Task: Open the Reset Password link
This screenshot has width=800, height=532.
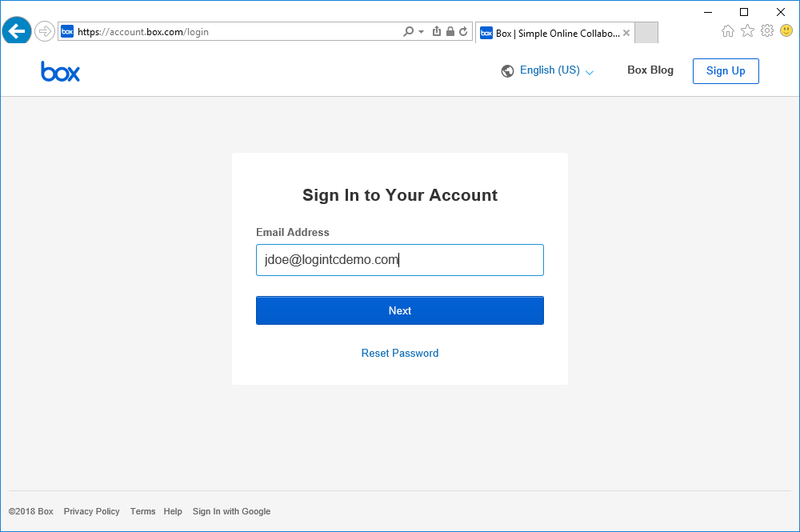Action: 399,353
